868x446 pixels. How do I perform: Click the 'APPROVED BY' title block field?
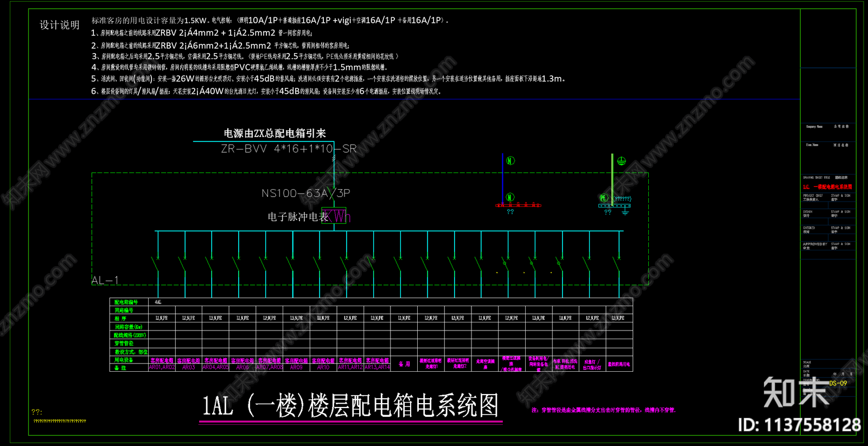coord(815,244)
